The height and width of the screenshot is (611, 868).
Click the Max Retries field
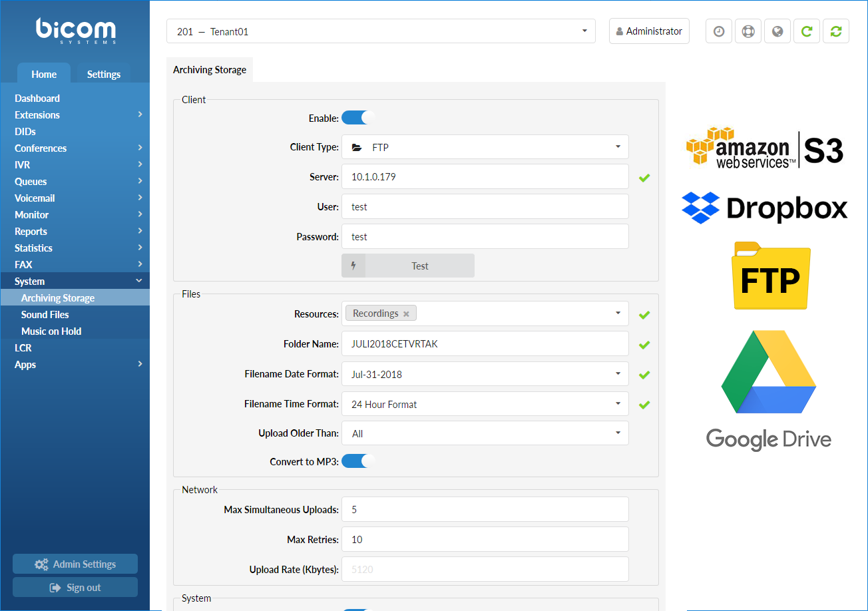[485, 539]
